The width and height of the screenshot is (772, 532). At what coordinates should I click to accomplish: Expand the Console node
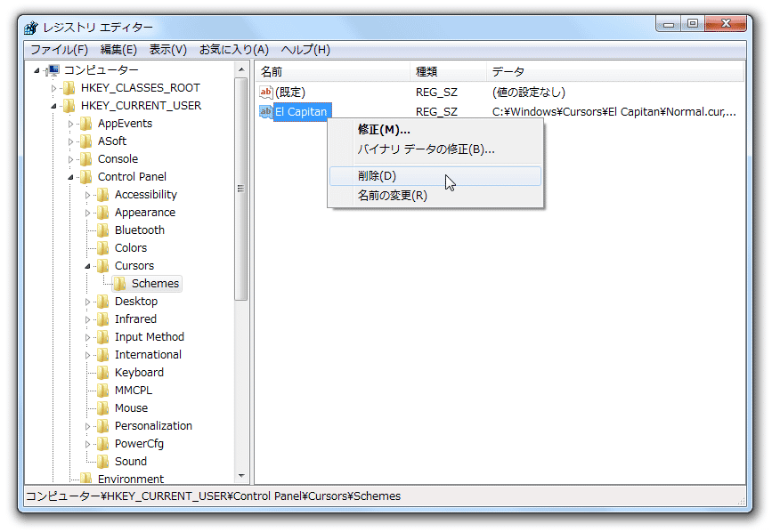70,159
